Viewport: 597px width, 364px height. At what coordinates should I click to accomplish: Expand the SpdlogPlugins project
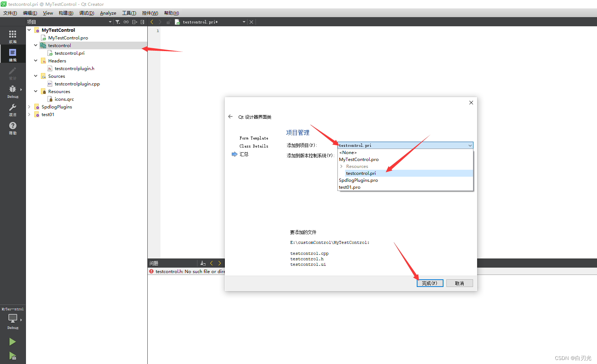29,107
